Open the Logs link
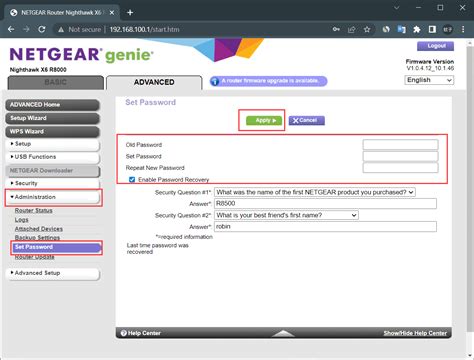The image size is (474, 360). 22,220
